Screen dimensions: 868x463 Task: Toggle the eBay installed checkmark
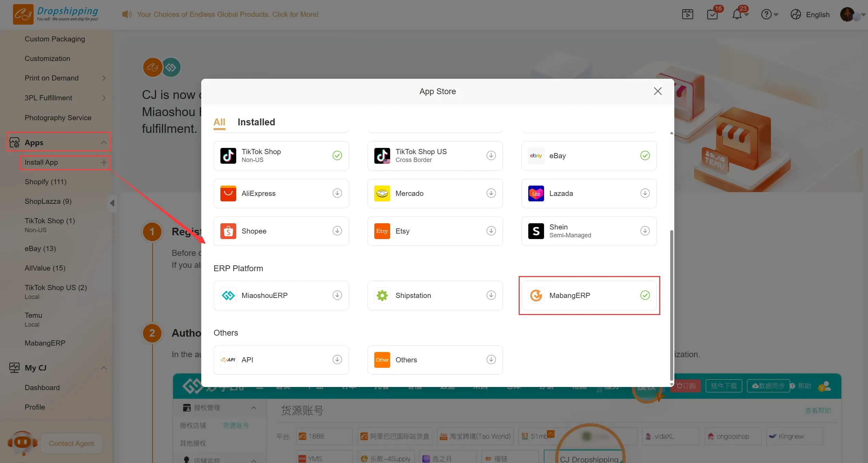pyautogui.click(x=645, y=155)
